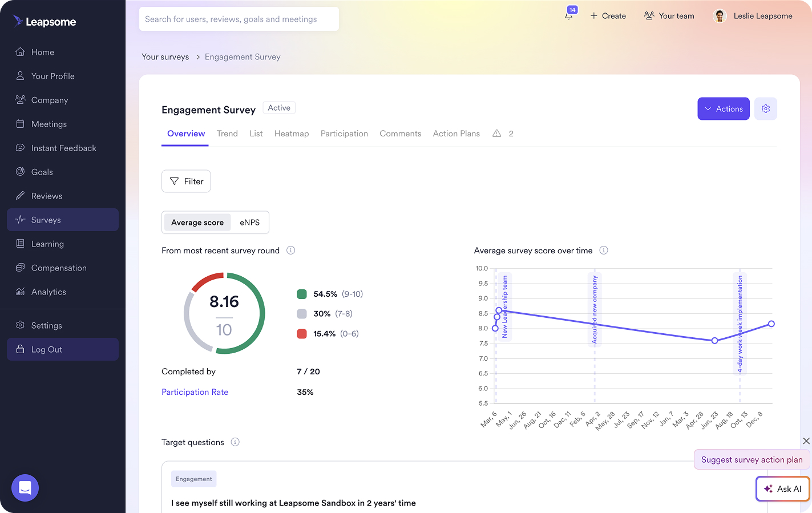The height and width of the screenshot is (513, 812).
Task: Open the Create menu in the top bar
Action: (608, 16)
